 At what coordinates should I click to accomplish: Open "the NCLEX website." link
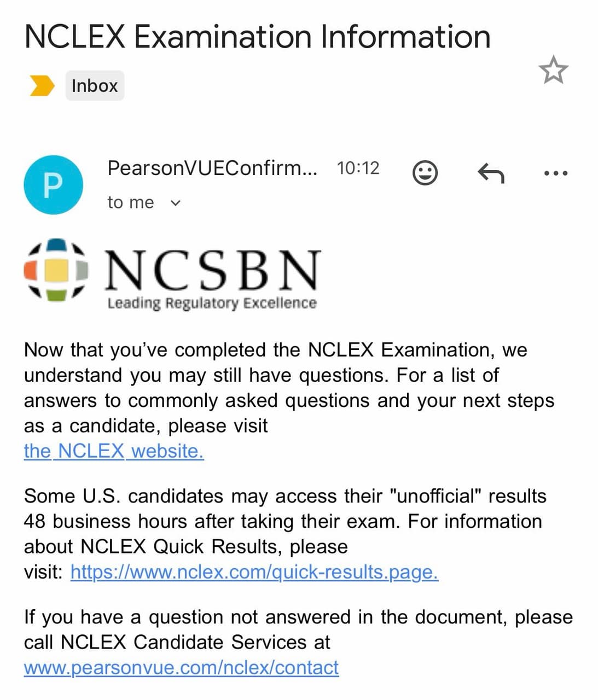coord(114,451)
